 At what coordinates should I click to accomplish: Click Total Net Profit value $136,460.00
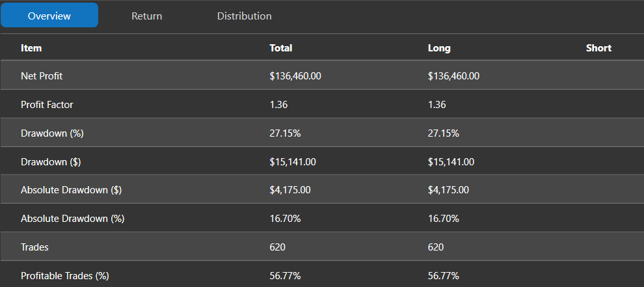[x=295, y=76]
